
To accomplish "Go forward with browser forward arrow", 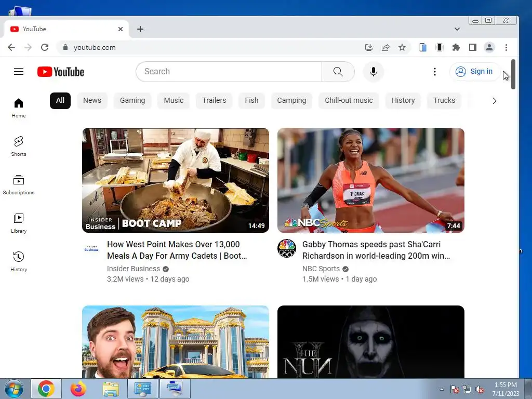I will (28, 47).
